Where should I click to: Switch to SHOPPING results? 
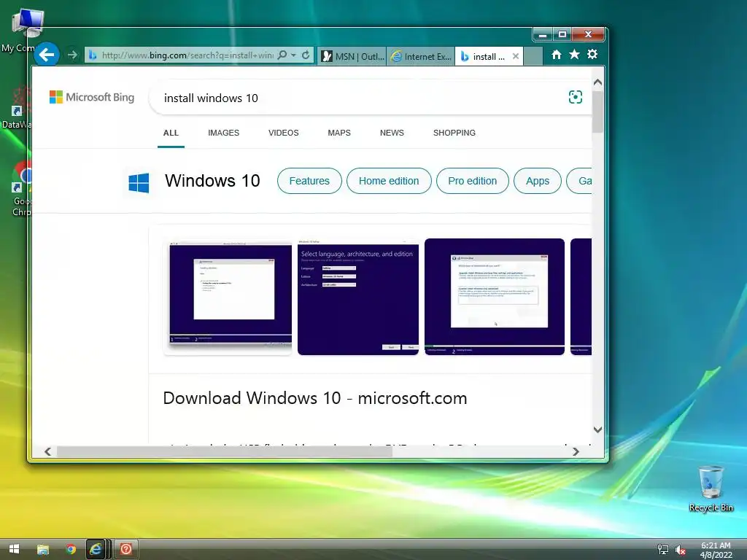tap(454, 133)
